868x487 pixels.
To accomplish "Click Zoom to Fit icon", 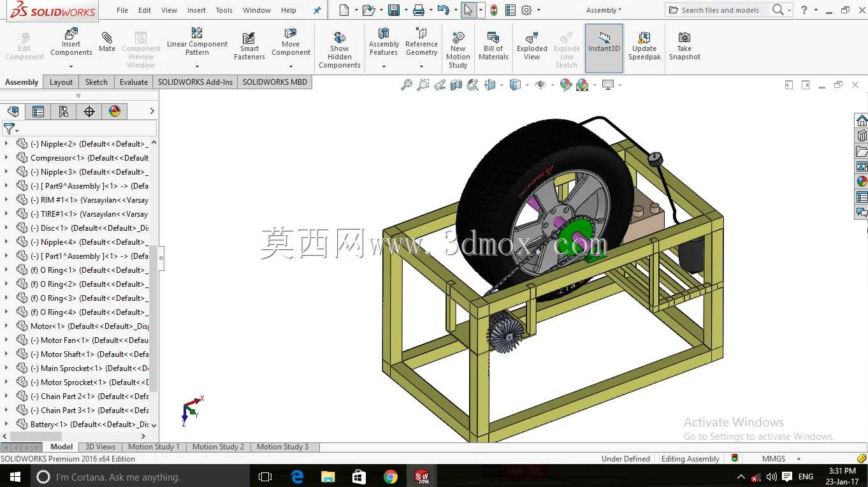I will tap(407, 85).
